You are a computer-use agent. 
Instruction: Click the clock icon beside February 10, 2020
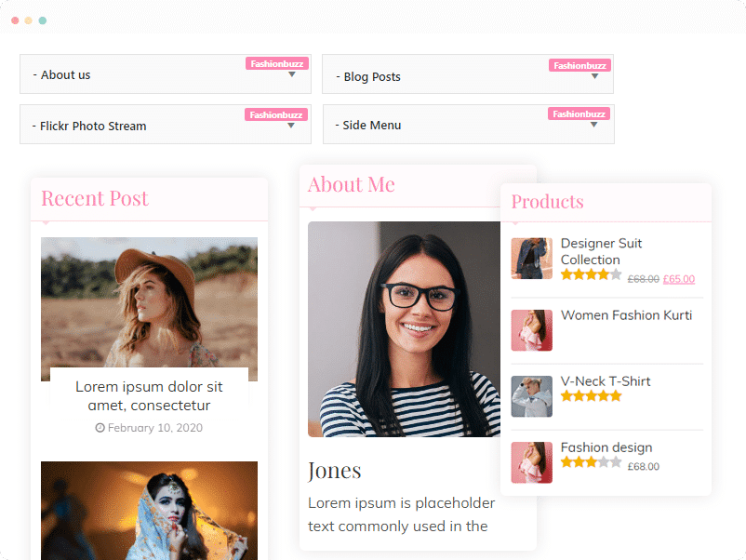[x=100, y=428]
